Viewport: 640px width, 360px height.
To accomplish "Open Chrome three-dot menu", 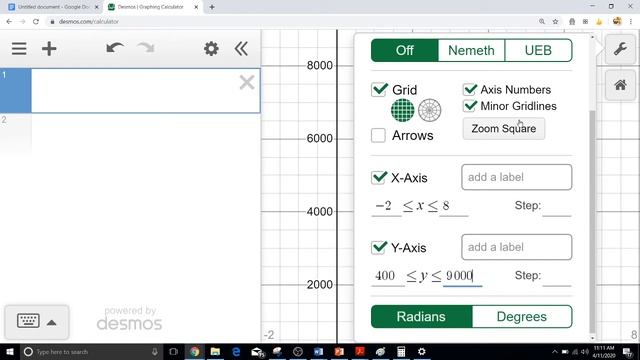I will pos(631,22).
